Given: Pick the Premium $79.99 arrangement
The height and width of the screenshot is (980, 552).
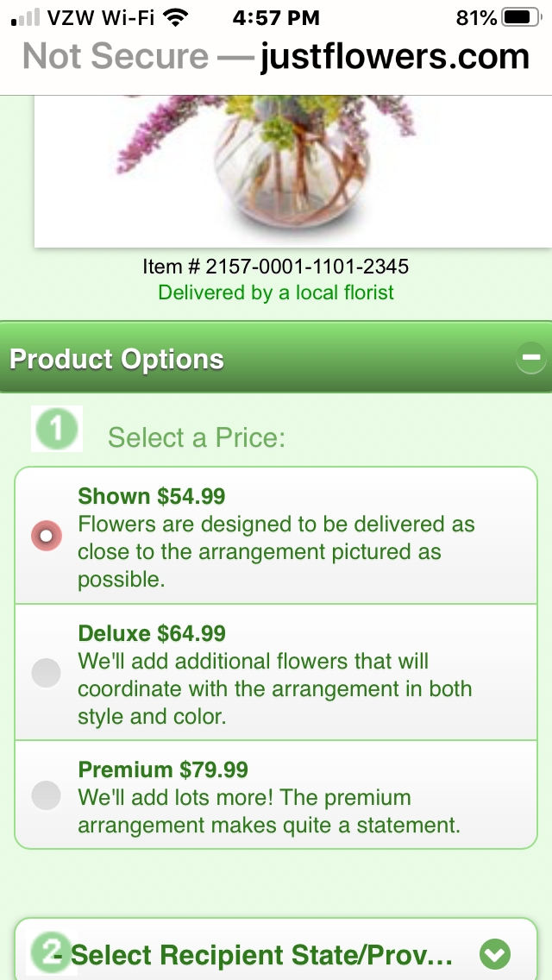Looking at the screenshot, I should pyautogui.click(x=46, y=795).
